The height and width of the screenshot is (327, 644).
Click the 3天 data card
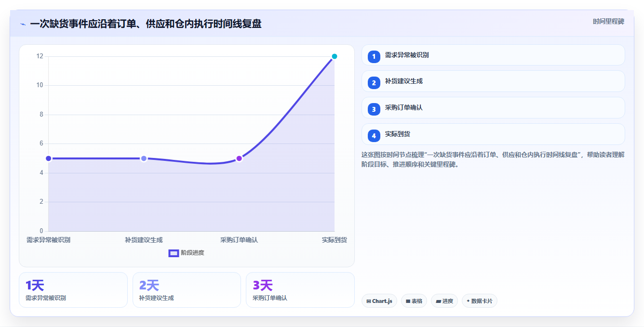(300, 290)
